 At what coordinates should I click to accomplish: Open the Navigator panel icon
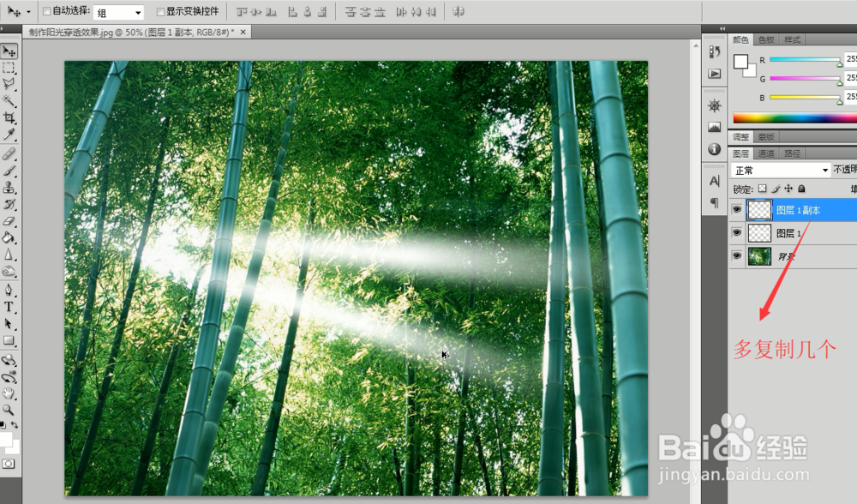point(715,105)
